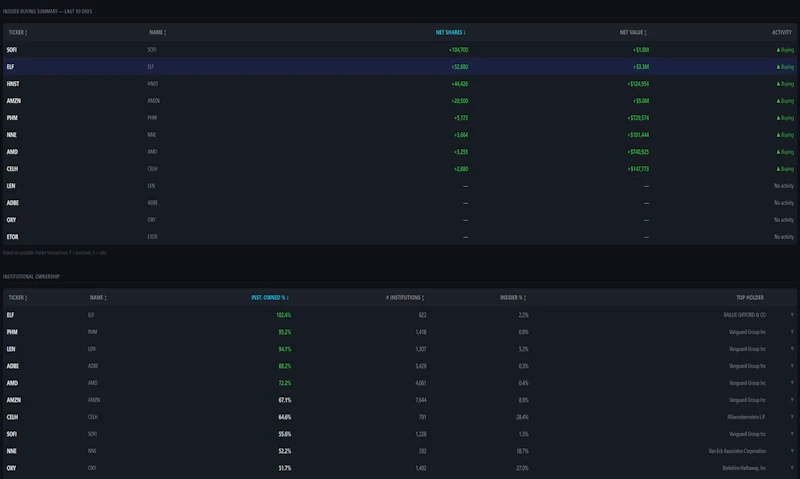The height and width of the screenshot is (479, 800).
Task: Click No activity label for ETOR
Action: 784,237
